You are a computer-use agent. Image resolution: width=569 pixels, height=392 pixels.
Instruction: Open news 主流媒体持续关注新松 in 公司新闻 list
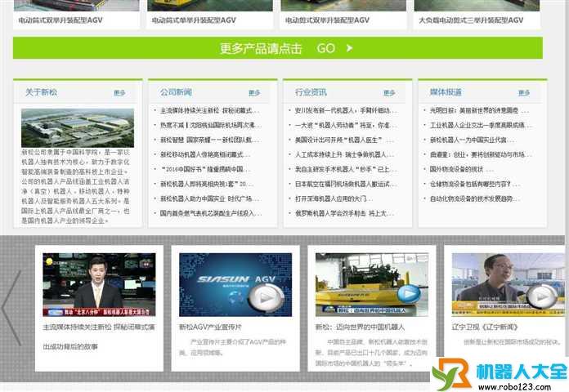click(x=210, y=110)
